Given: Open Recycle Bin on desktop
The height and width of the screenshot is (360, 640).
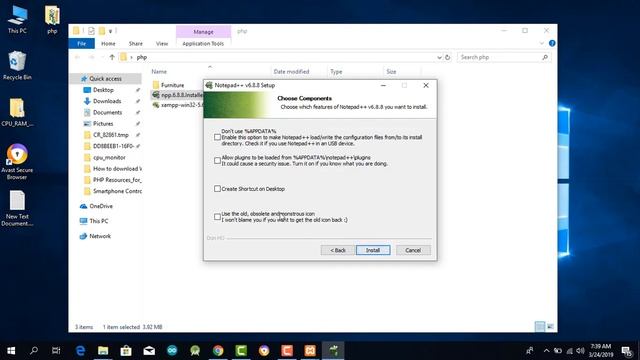Looking at the screenshot, I should [17, 65].
